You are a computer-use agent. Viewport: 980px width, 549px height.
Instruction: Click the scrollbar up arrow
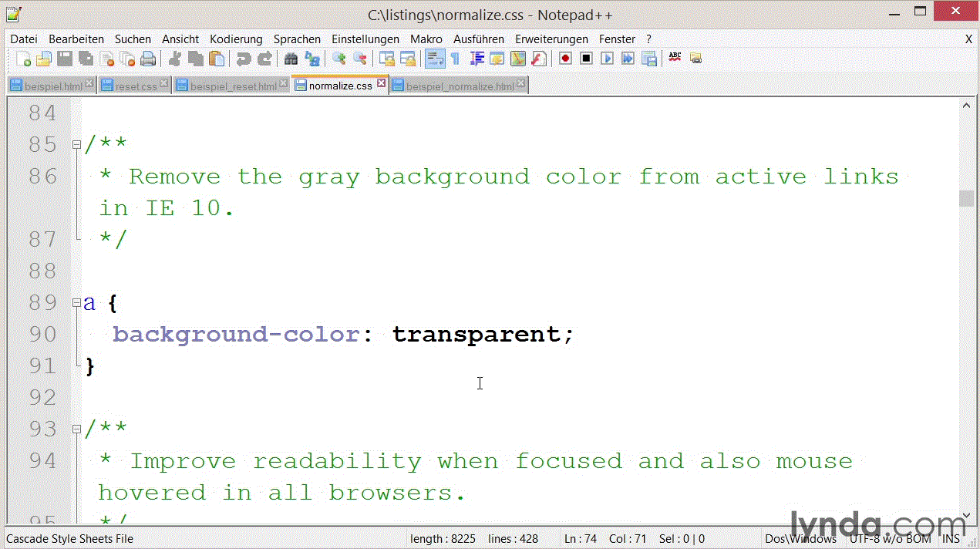[x=966, y=106]
